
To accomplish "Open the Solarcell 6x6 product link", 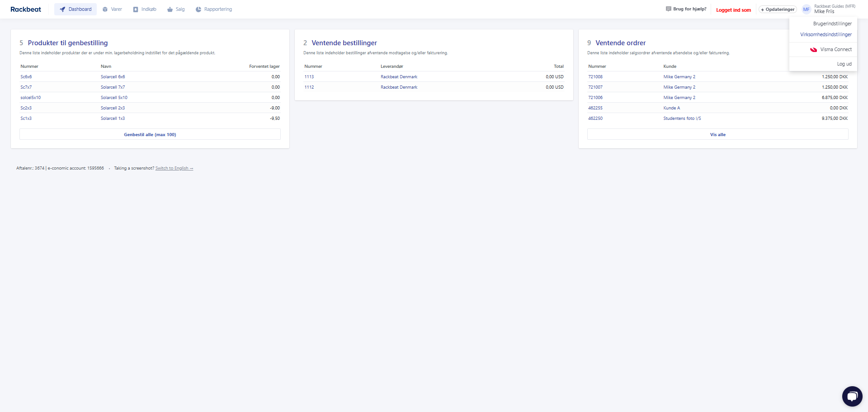I will [x=113, y=77].
